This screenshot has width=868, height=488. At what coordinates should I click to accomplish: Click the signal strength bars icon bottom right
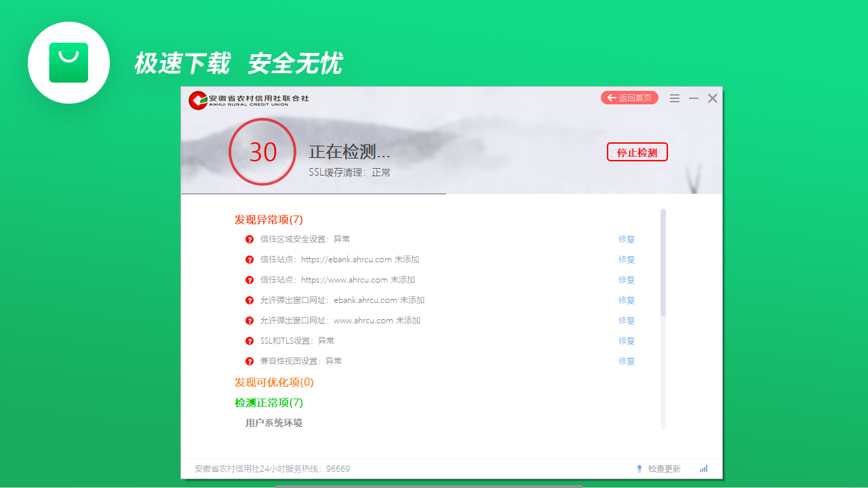[x=703, y=468]
